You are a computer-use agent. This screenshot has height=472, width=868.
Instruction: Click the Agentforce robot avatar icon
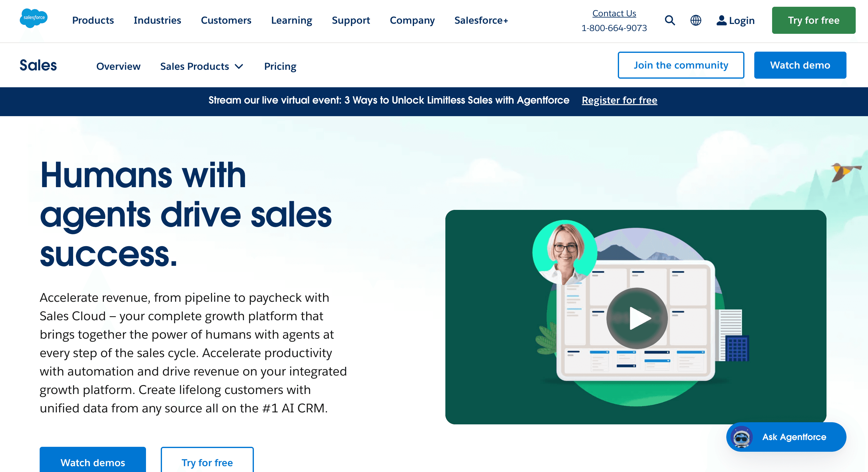tap(741, 437)
